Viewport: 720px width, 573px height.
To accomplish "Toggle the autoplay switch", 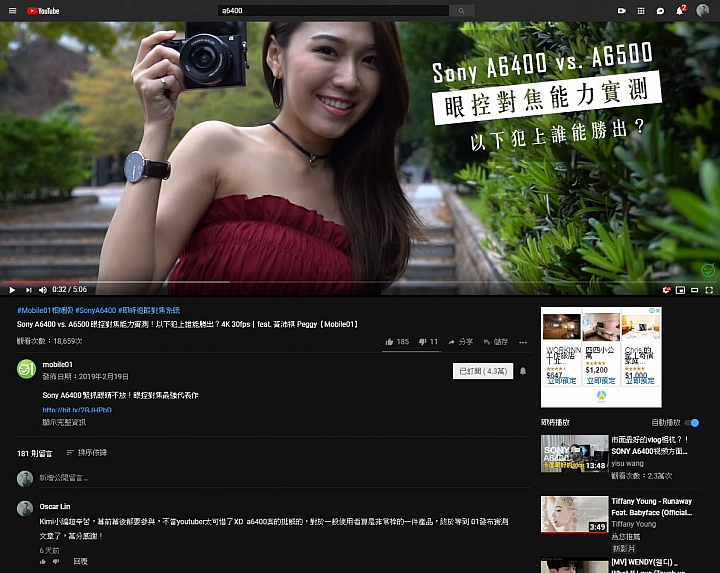I will (x=692, y=423).
